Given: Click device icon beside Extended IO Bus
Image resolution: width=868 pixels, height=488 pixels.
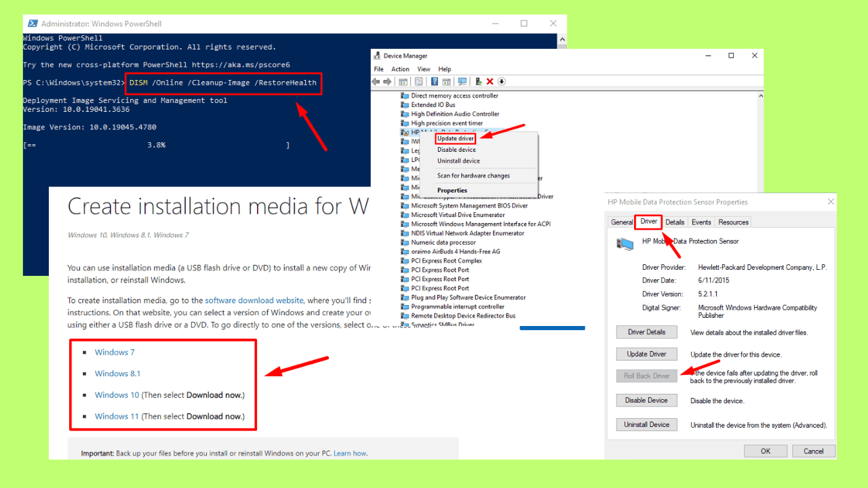Looking at the screenshot, I should tap(405, 105).
